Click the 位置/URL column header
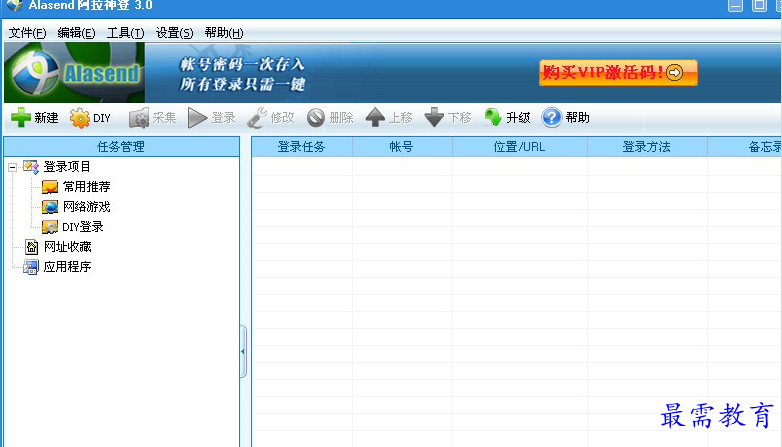Viewport: 782px width, 447px height. [520, 147]
